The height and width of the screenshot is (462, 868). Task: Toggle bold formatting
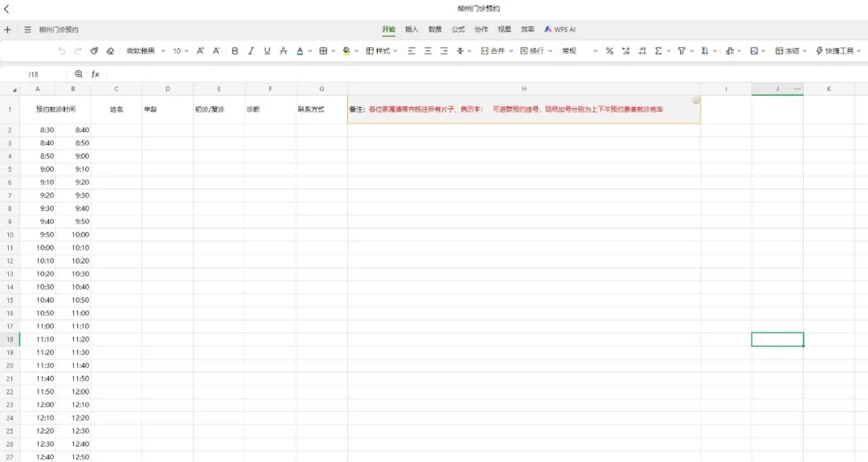coord(235,51)
